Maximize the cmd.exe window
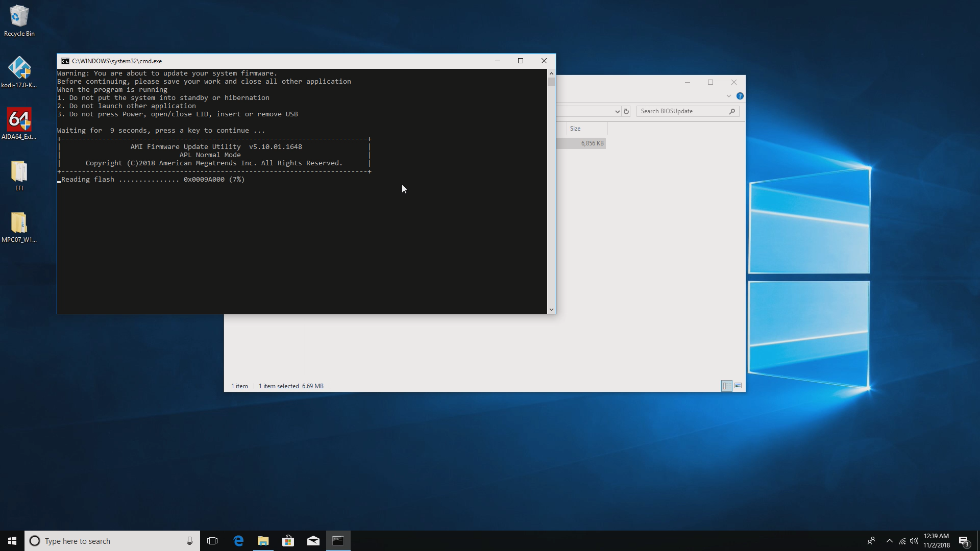 [x=521, y=61]
